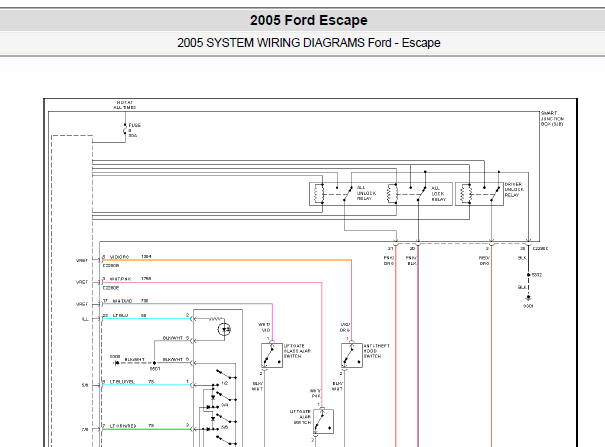Click the fuse symbol below 'HOT AT ALL TIMES'
Screen dimensions: 605x447
[x=125, y=130]
